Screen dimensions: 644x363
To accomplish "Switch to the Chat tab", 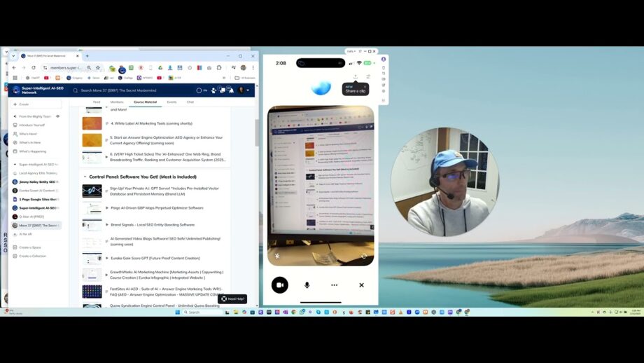I will [x=190, y=102].
